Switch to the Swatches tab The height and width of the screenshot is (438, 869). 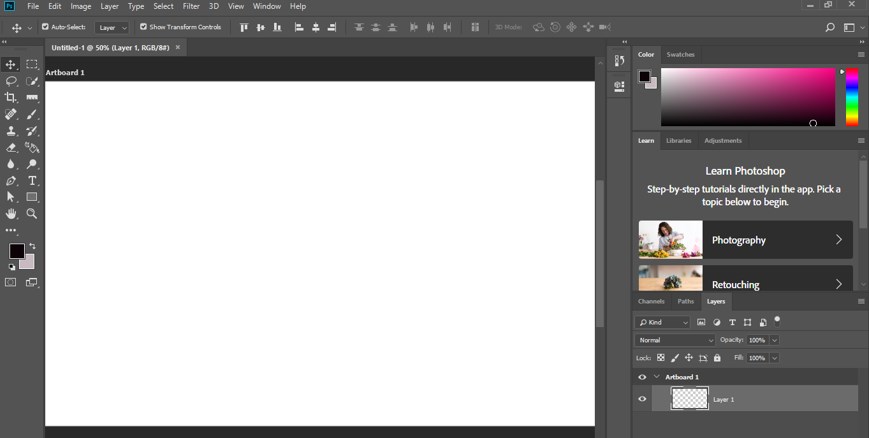(x=681, y=54)
